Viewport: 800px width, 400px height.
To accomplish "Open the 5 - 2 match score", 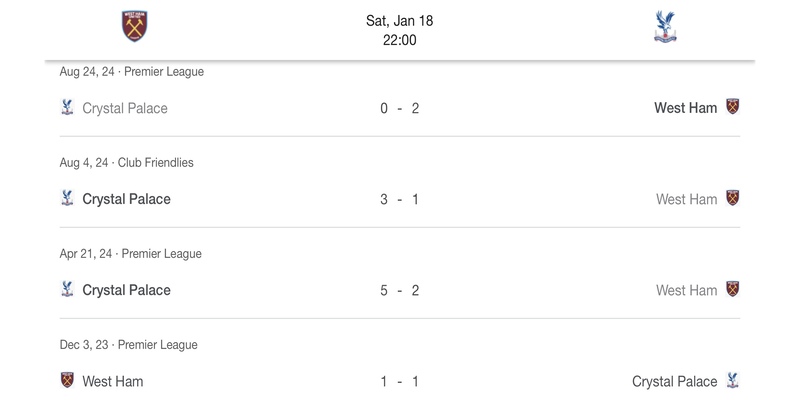I will coord(399,290).
